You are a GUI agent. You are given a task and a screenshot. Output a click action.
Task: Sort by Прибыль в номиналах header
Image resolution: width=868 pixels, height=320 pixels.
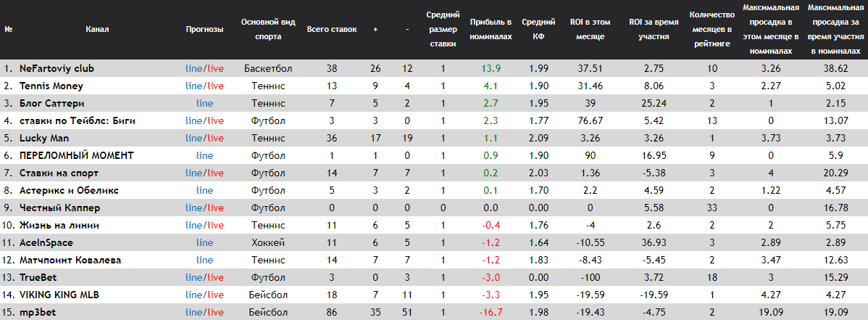pos(491,30)
